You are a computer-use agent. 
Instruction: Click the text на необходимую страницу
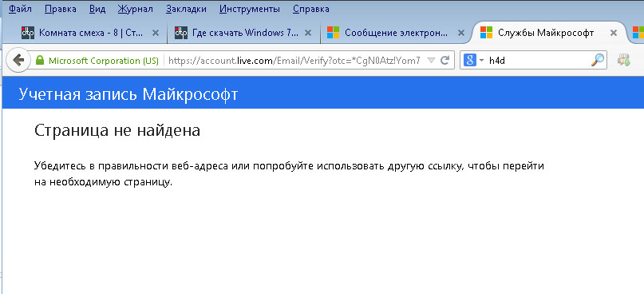pyautogui.click(x=103, y=182)
